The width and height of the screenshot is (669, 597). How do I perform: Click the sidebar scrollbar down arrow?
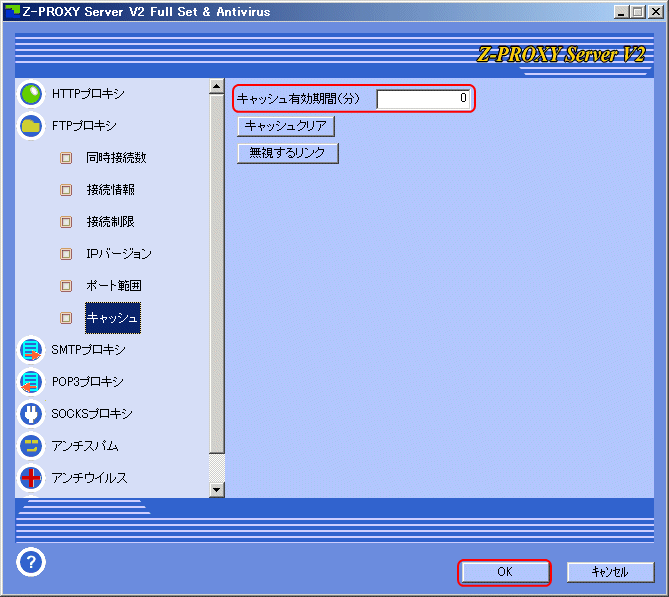(217, 490)
